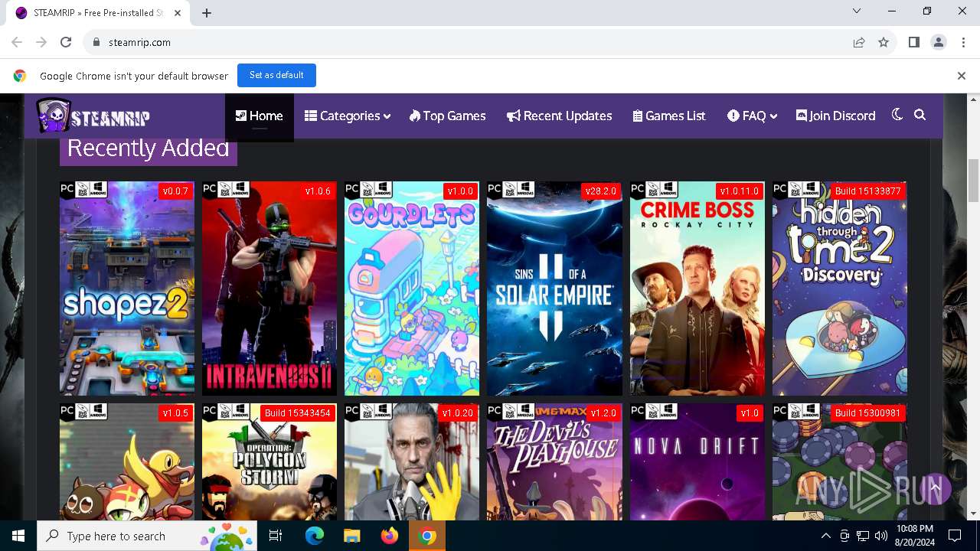Open File Explorer from taskbar

click(351, 536)
